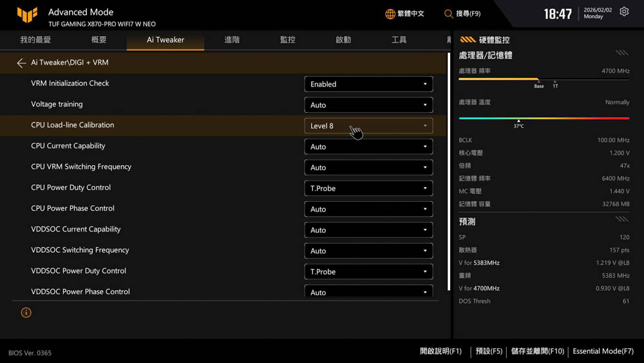The height and width of the screenshot is (363, 644).
Task: Click the magnifier search icon
Action: (449, 14)
